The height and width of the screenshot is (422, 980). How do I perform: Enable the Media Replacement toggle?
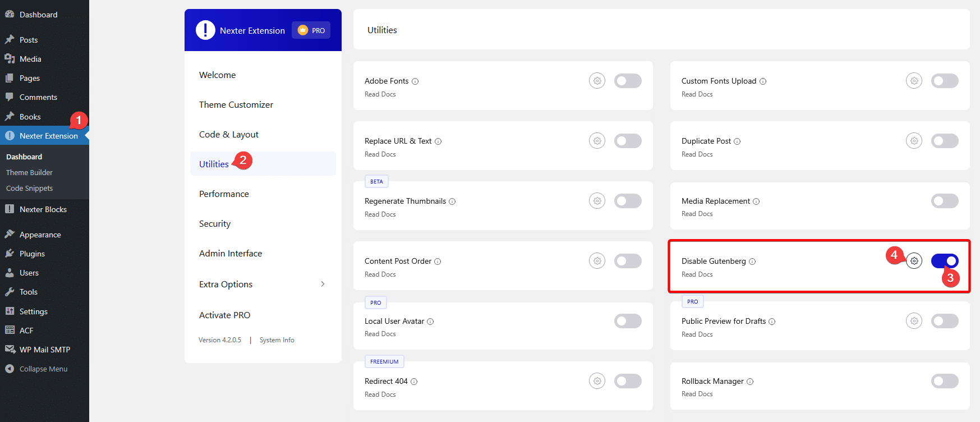pos(945,201)
